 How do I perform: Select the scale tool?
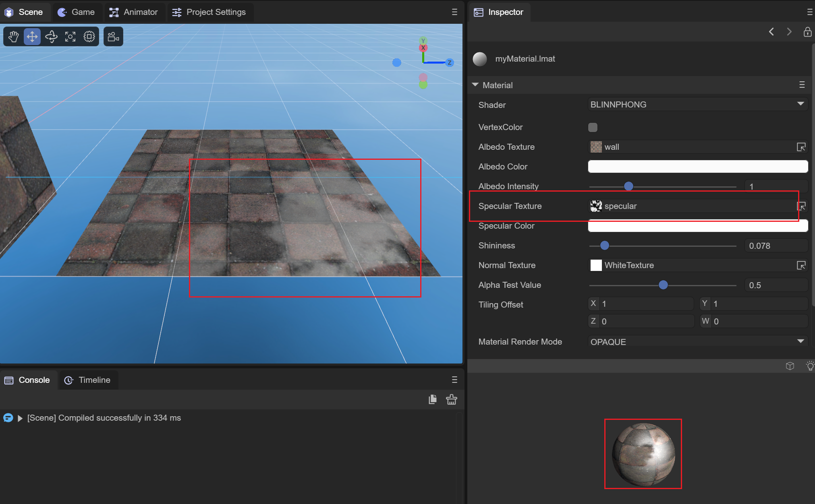[70, 37]
